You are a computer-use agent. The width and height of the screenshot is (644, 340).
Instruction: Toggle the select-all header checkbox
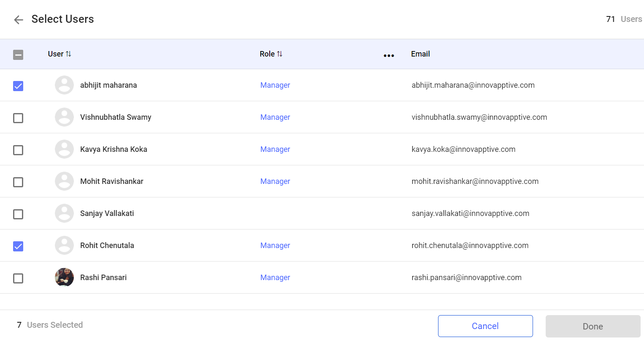click(18, 55)
